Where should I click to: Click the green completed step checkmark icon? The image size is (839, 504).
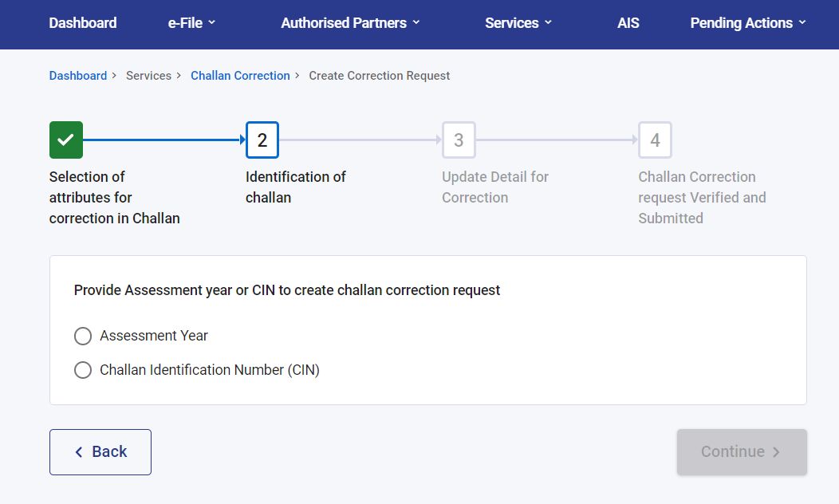66,140
